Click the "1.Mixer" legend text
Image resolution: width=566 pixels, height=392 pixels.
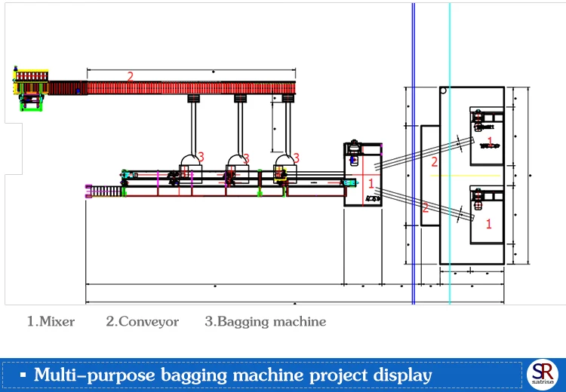51,321
